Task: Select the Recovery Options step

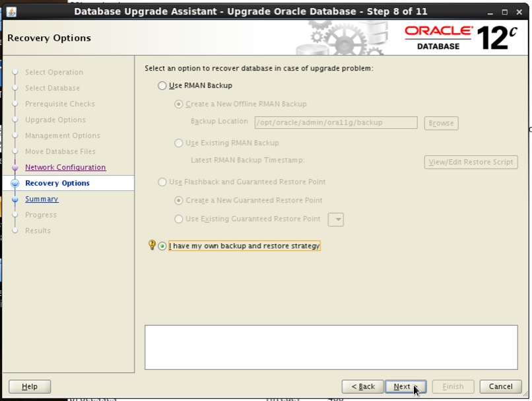Action: pos(57,183)
